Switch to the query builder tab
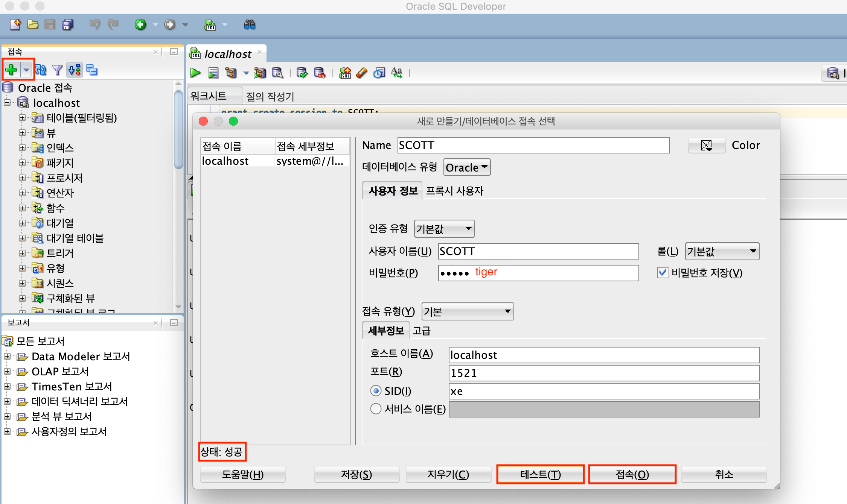847x504 pixels. 270,97
